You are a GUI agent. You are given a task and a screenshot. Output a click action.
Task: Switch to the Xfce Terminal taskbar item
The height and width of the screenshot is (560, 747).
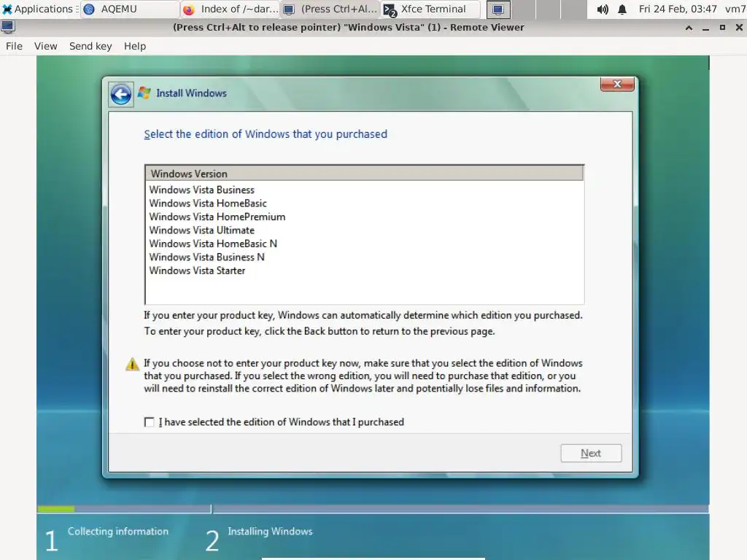tap(430, 9)
